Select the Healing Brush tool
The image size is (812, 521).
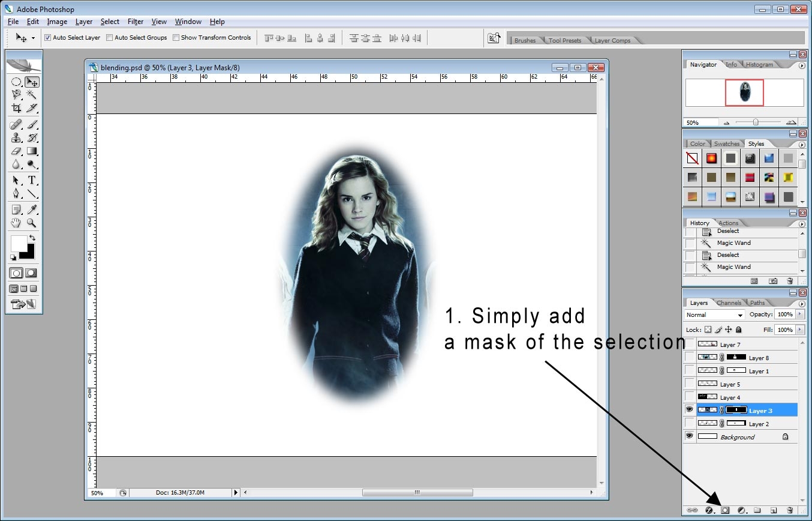pyautogui.click(x=16, y=125)
